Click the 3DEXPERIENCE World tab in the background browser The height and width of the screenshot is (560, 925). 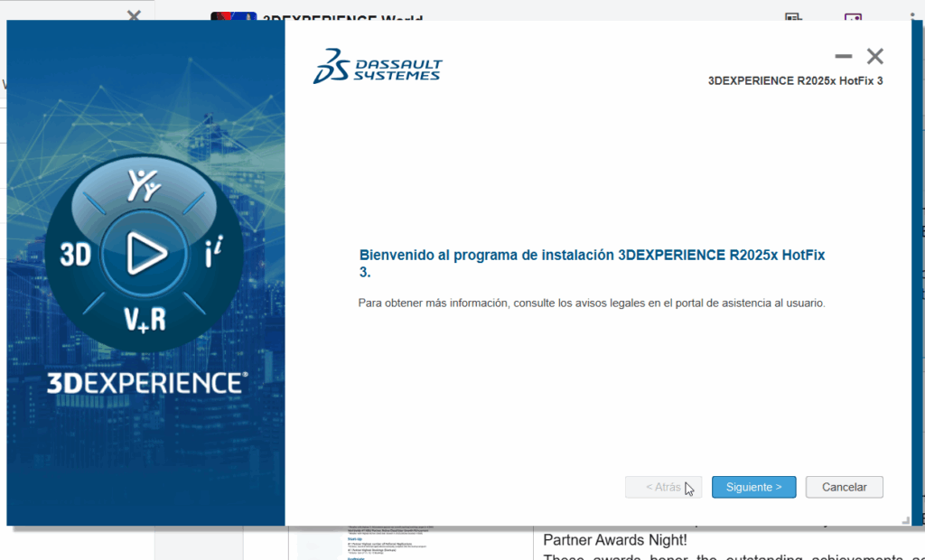[x=342, y=16]
